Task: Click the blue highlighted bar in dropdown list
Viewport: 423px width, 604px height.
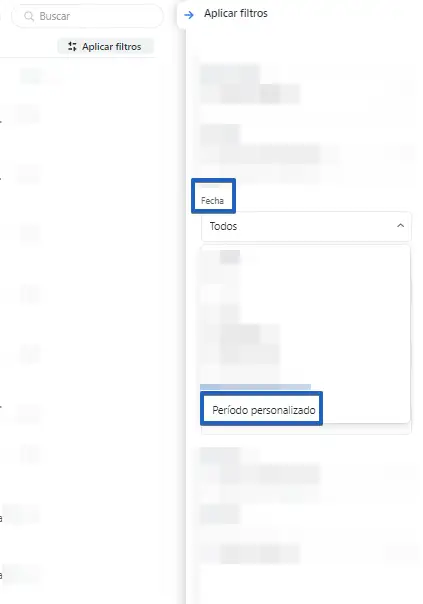Action: pyautogui.click(x=255, y=387)
